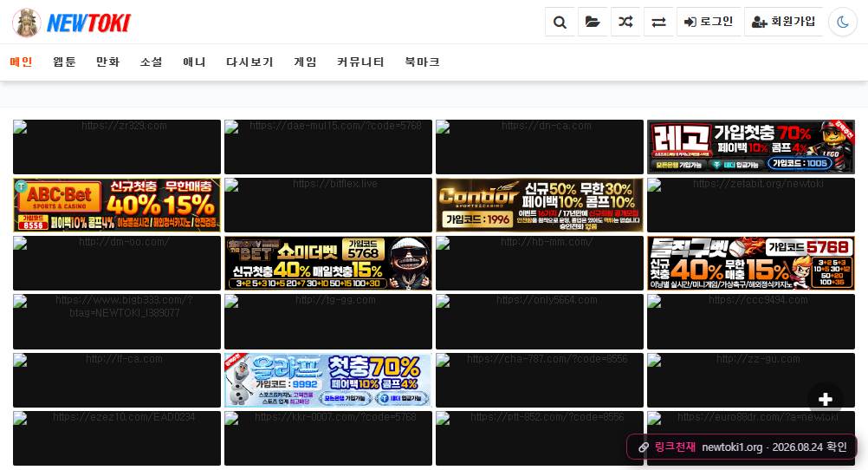Click the dn-ca.com broken banner
Viewport: 868px width, 470px height.
[x=539, y=147]
